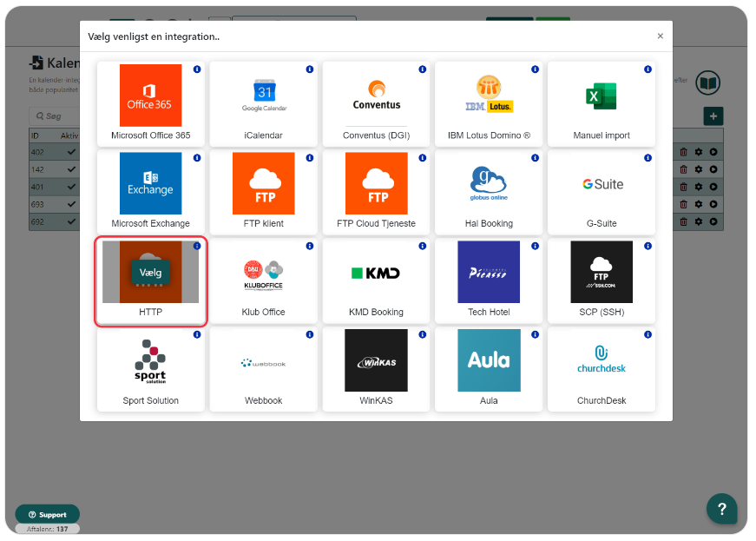Show info for Manuel import tile
This screenshot has height=541, width=756.
click(648, 69)
